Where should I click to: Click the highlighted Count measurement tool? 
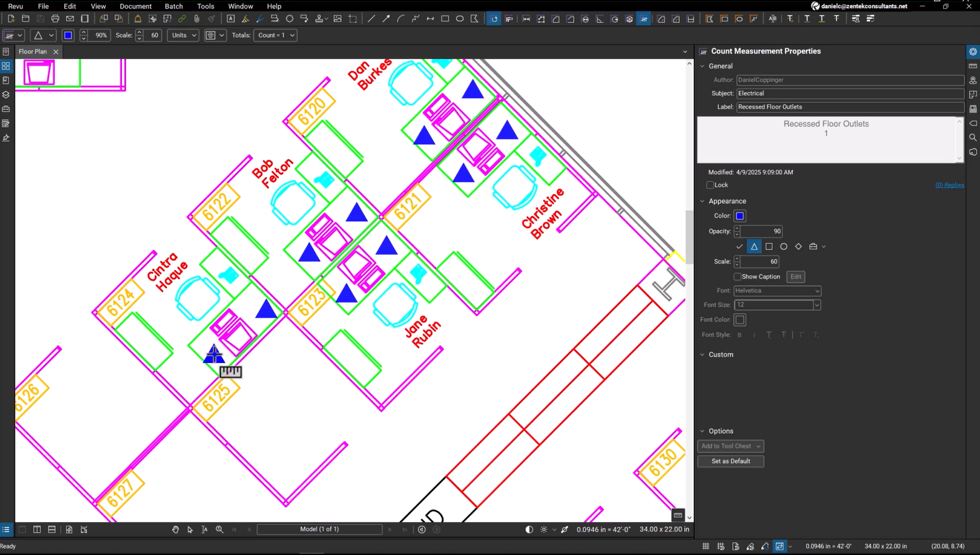[x=644, y=19]
